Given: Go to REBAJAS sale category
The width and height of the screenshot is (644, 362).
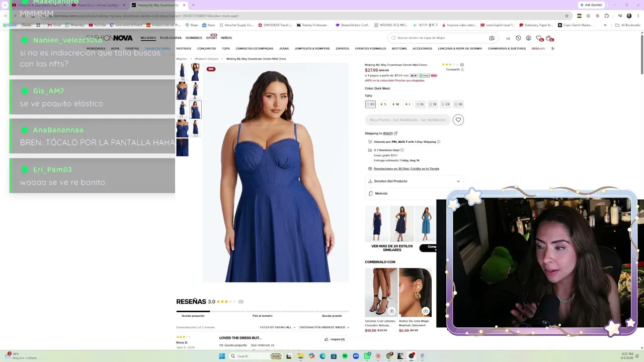Looking at the screenshot, I should (x=538, y=49).
